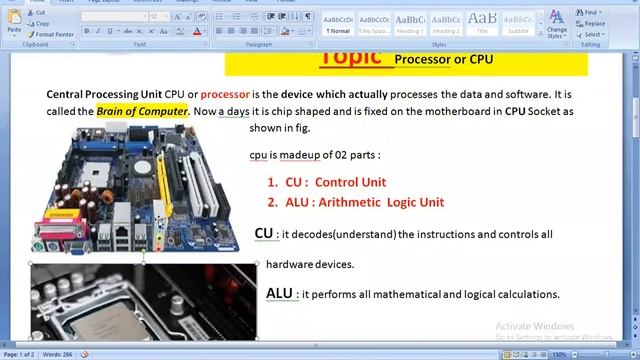Open Replace in the Editing group
Image resolution: width=640 pixels, height=360 pixels.
pyautogui.click(x=591, y=24)
